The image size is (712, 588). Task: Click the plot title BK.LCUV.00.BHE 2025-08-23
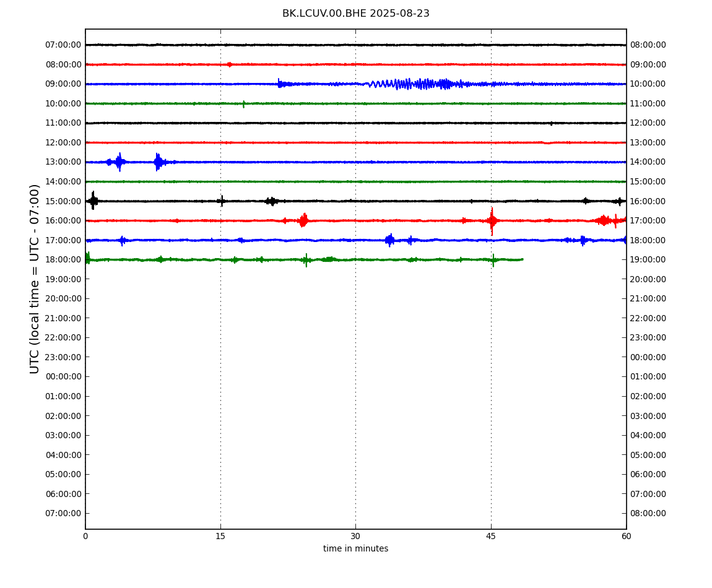tap(355, 13)
